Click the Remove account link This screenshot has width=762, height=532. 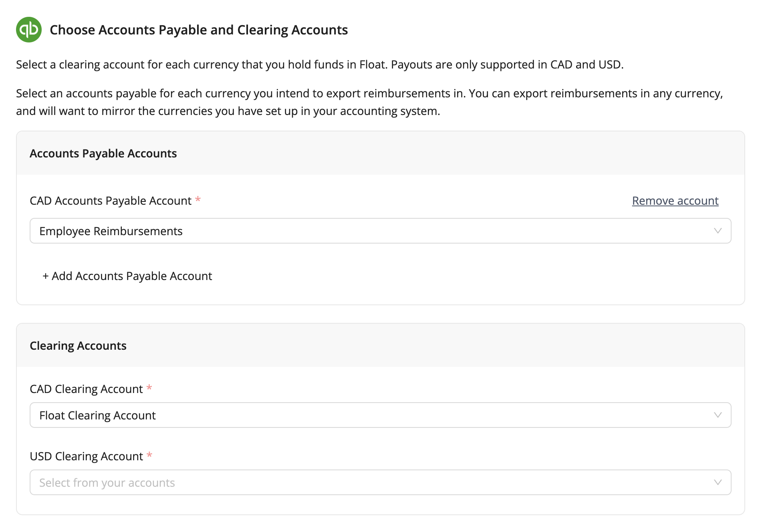click(x=675, y=201)
